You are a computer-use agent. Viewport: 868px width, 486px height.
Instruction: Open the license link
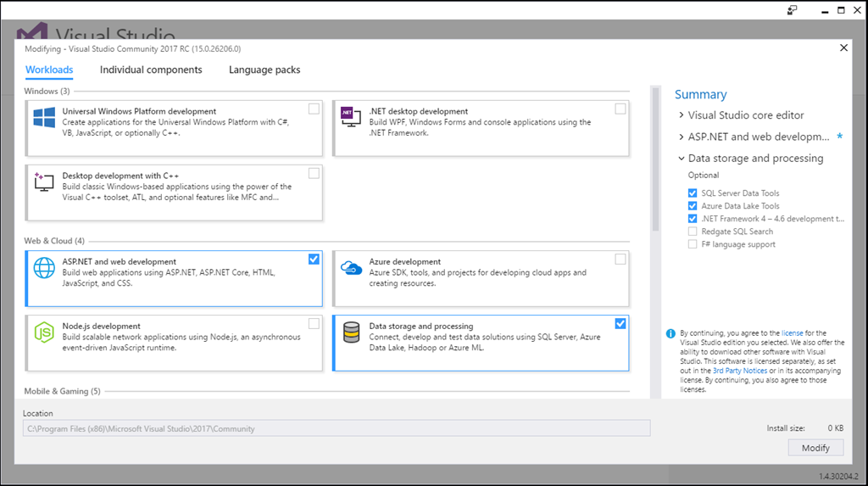coord(792,333)
